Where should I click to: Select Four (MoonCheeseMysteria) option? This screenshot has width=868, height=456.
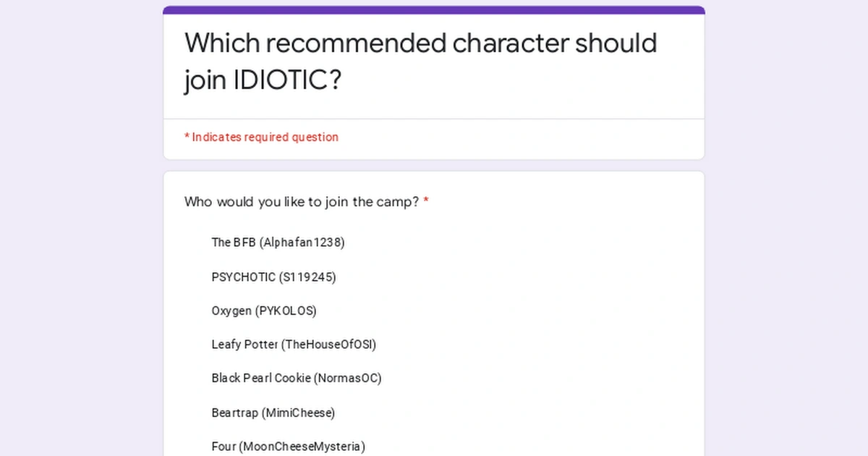click(x=288, y=447)
